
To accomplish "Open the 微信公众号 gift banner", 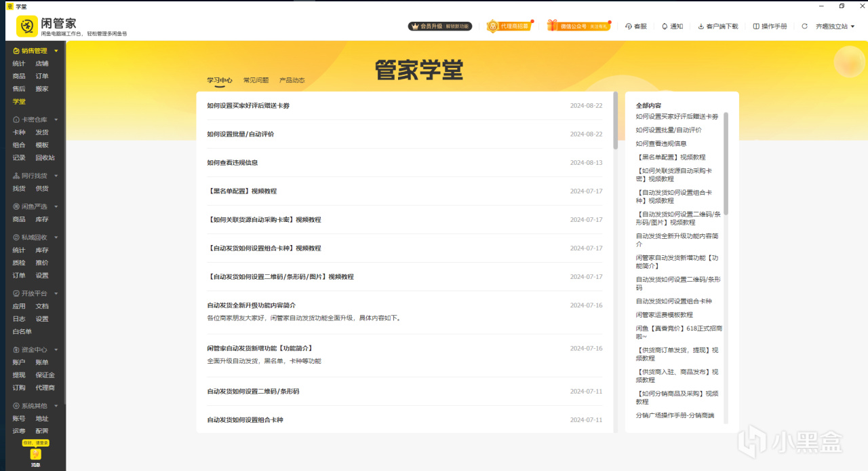I will 578,26.
